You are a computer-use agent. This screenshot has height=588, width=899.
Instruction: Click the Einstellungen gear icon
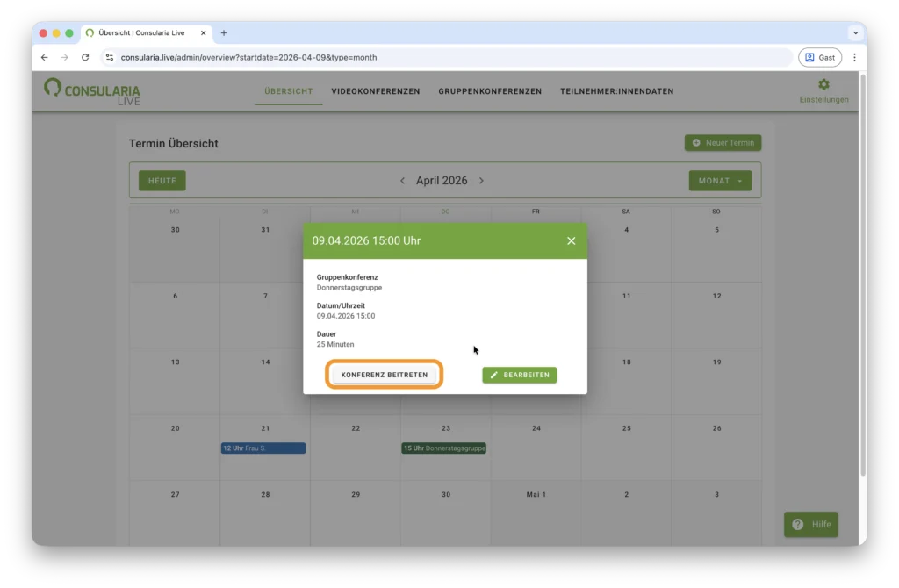point(823,85)
